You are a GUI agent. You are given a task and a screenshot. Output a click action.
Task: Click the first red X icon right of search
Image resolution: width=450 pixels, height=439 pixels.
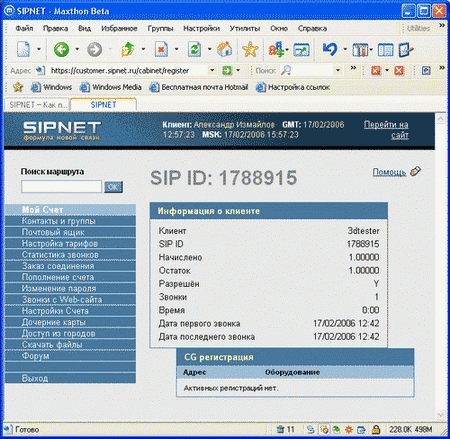click(x=376, y=70)
